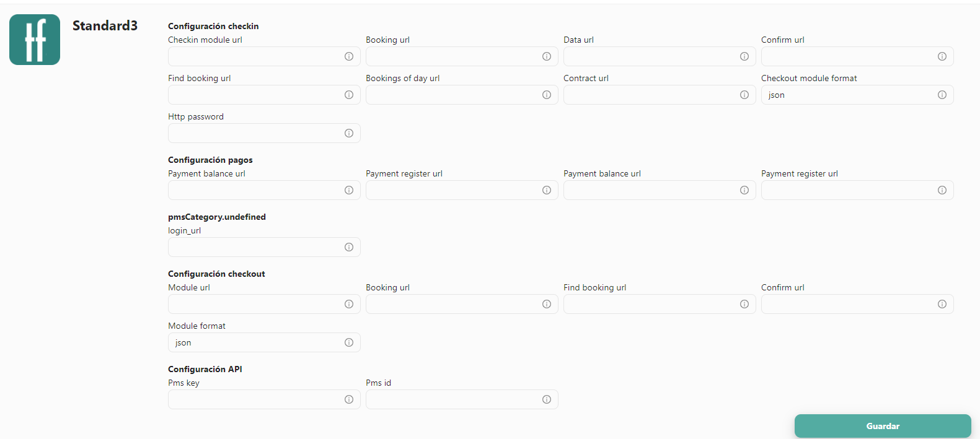Select the Checkout module format json field
The height and width of the screenshot is (439, 980).
pyautogui.click(x=857, y=95)
